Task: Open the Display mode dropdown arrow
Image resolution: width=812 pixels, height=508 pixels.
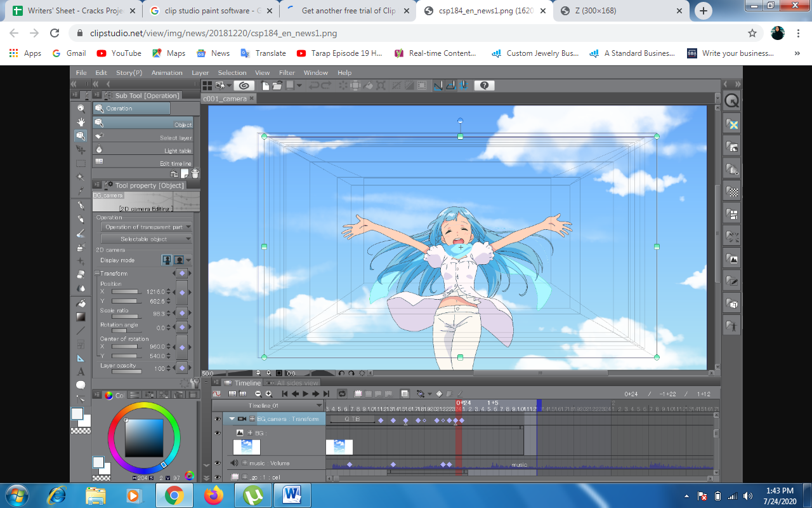Action: pyautogui.click(x=188, y=260)
